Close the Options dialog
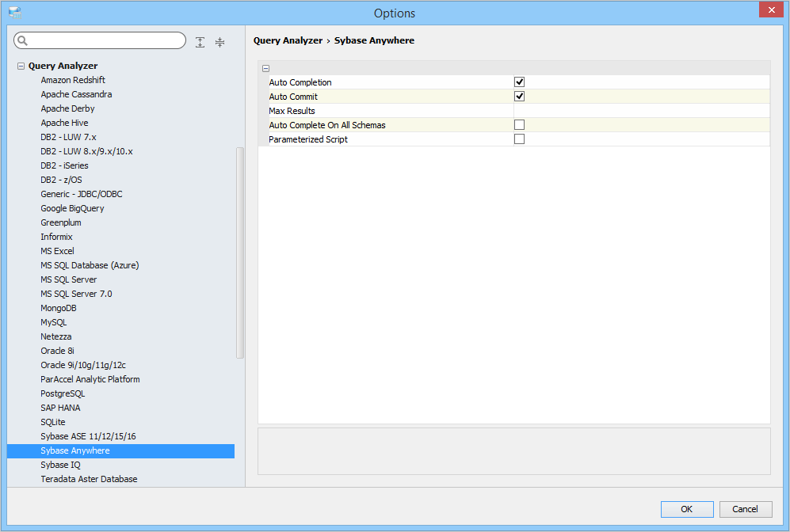The height and width of the screenshot is (532, 790). [x=771, y=9]
